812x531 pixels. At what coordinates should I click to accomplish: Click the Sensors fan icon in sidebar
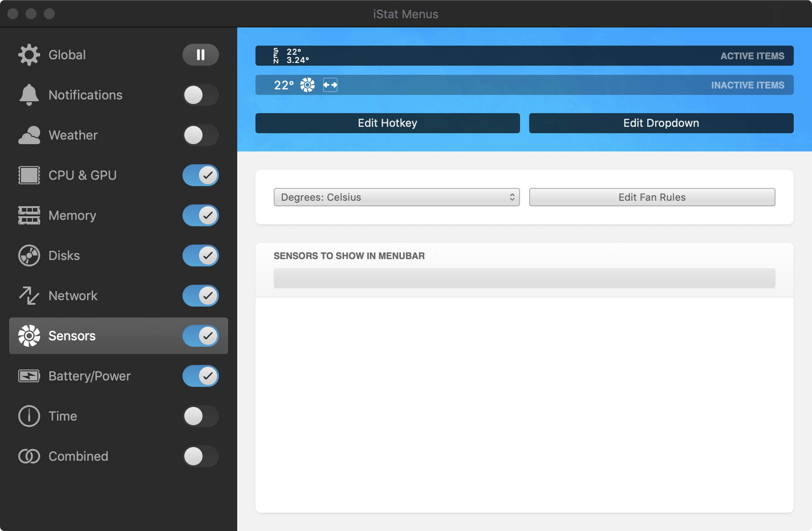click(29, 336)
